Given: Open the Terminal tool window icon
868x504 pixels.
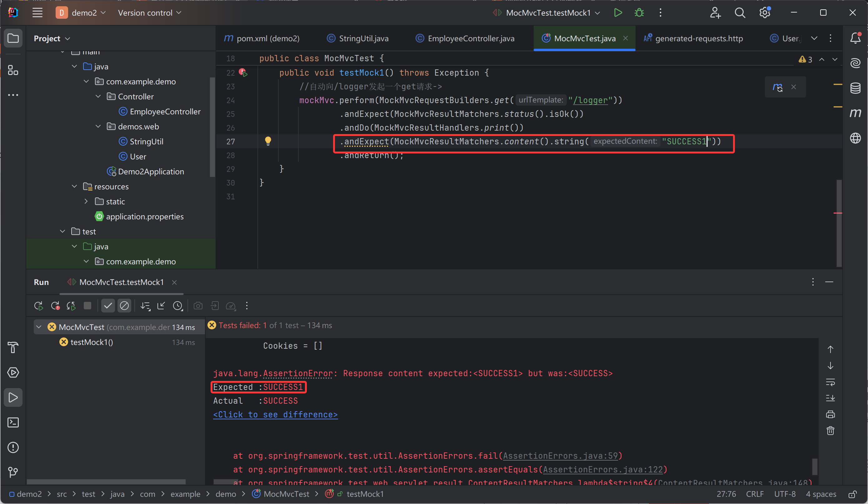Looking at the screenshot, I should pyautogui.click(x=13, y=422).
